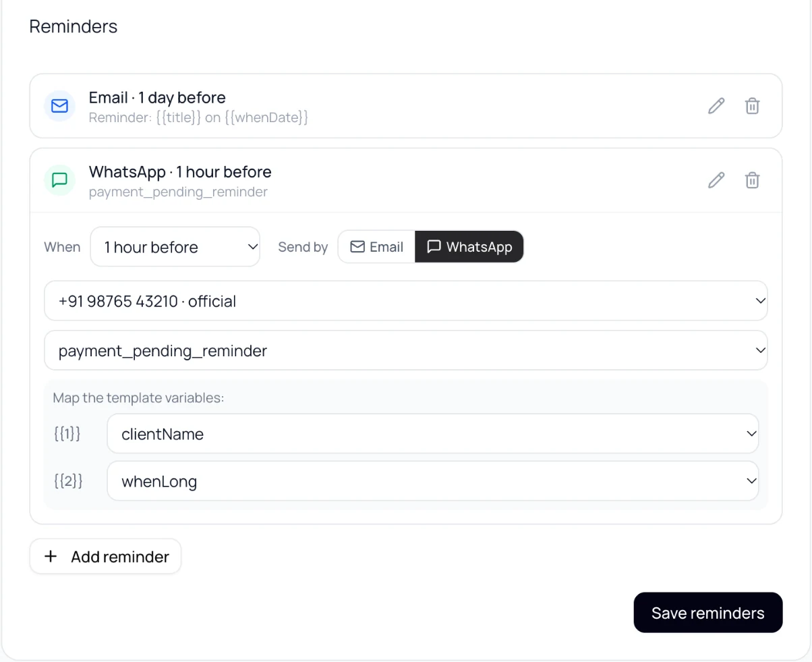This screenshot has height=662, width=812.
Task: Click the blue email envelope icon
Action: (x=59, y=106)
